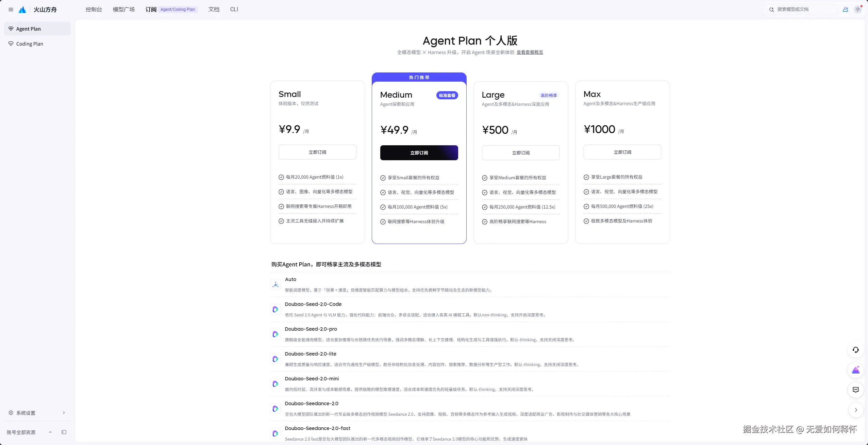
Task: Click the search magnifier icon
Action: [x=771, y=10]
